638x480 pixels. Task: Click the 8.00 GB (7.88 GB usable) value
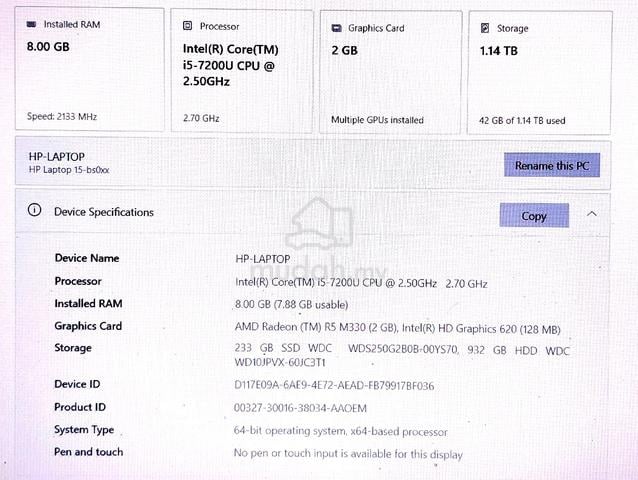coord(291,305)
